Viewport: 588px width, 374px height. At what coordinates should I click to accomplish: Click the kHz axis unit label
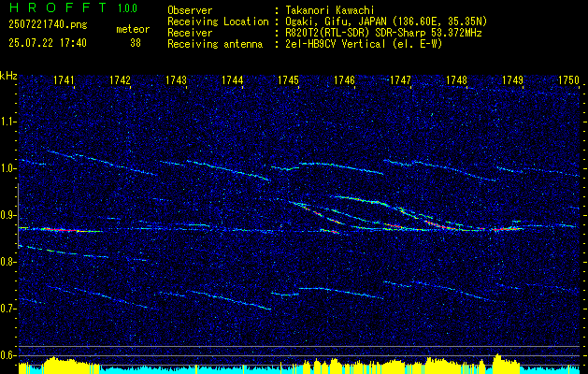pyautogui.click(x=8, y=76)
